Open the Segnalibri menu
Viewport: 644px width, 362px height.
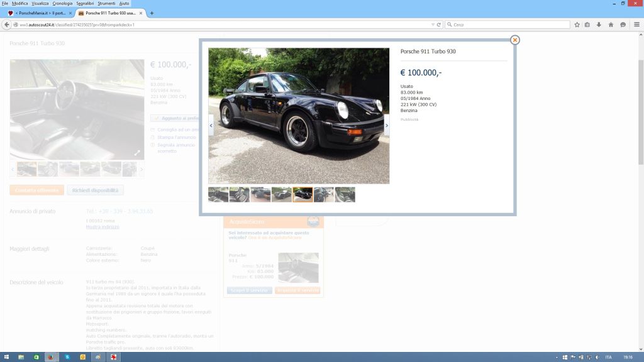click(x=85, y=3)
